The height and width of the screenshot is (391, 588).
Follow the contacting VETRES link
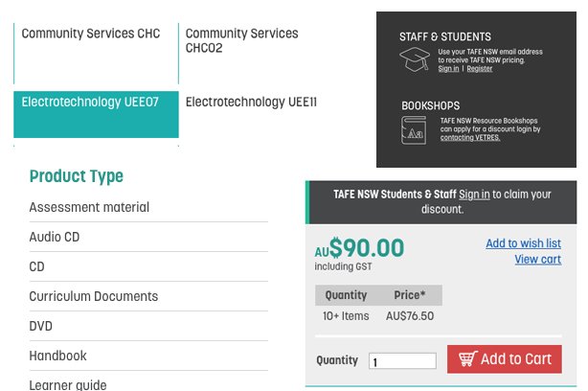pyautogui.click(x=470, y=137)
